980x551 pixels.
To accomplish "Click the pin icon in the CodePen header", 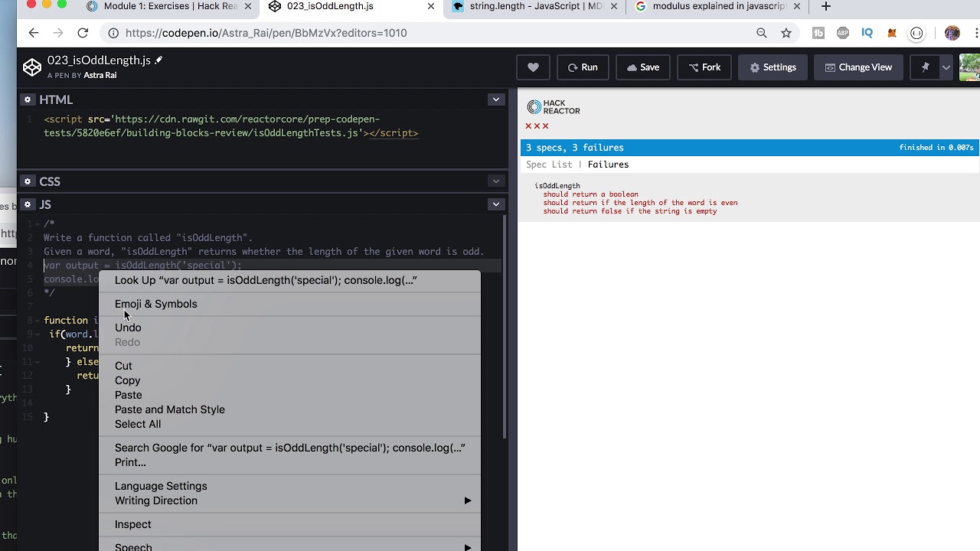I will coord(925,67).
